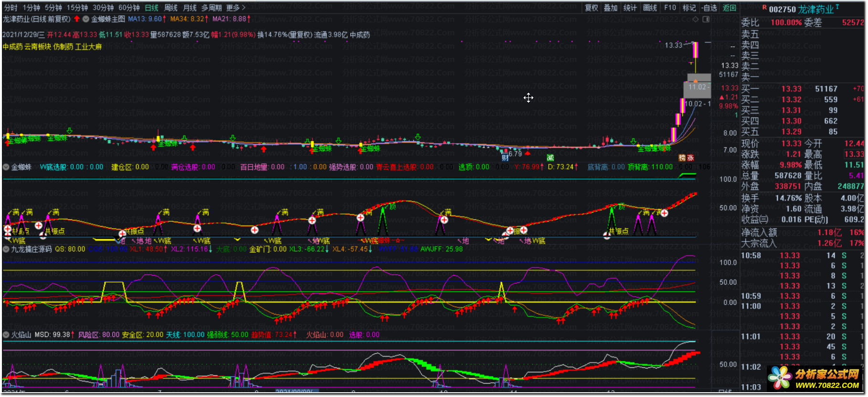Click the red up arrow beside 龙津药业(日线 前复权)
The width and height of the screenshot is (868, 397).
77,19
